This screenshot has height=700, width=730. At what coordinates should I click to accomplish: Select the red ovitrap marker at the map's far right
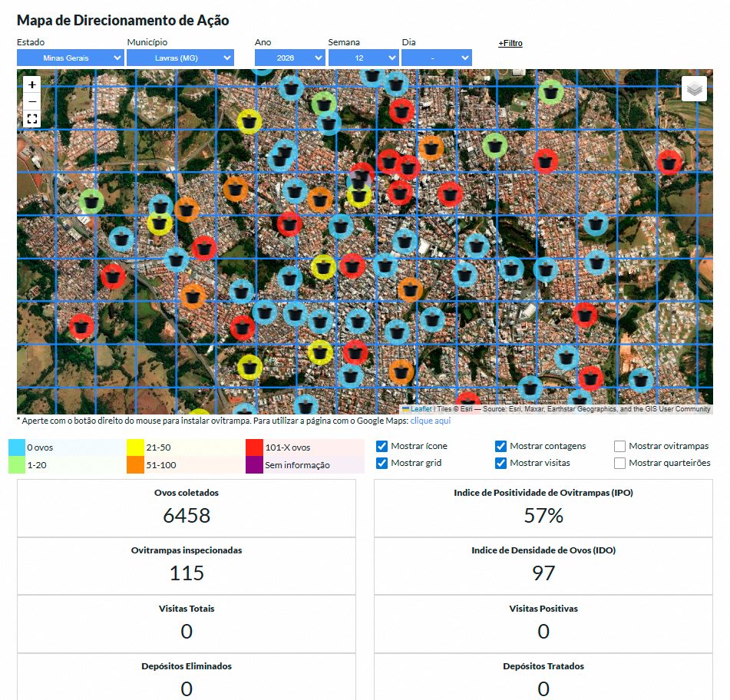pos(669,162)
